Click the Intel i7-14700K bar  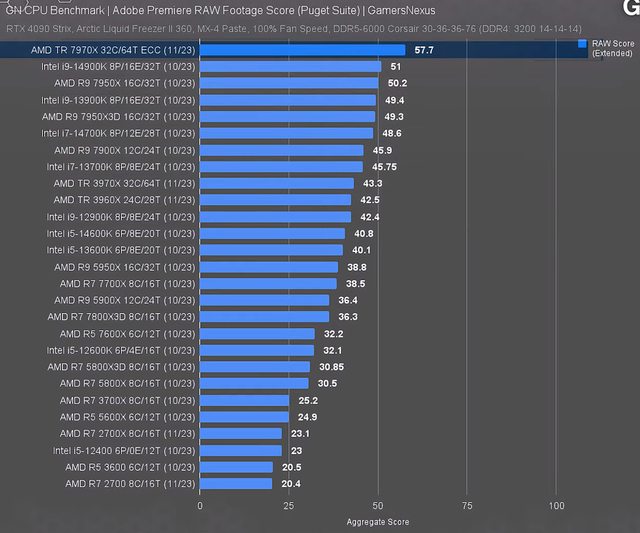(287, 133)
